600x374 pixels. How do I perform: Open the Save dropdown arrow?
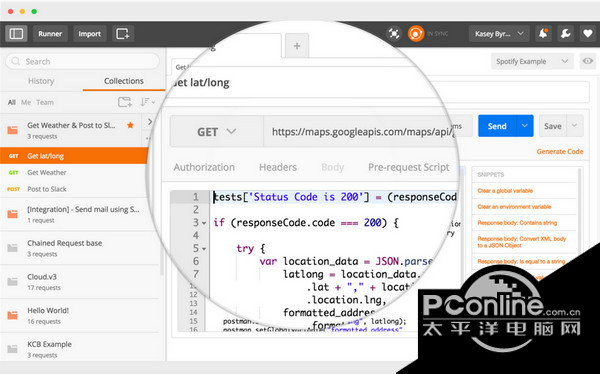click(574, 126)
